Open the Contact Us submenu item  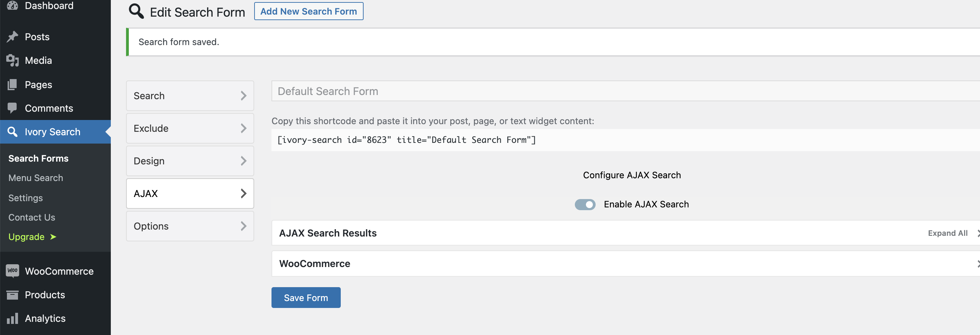pos(32,217)
